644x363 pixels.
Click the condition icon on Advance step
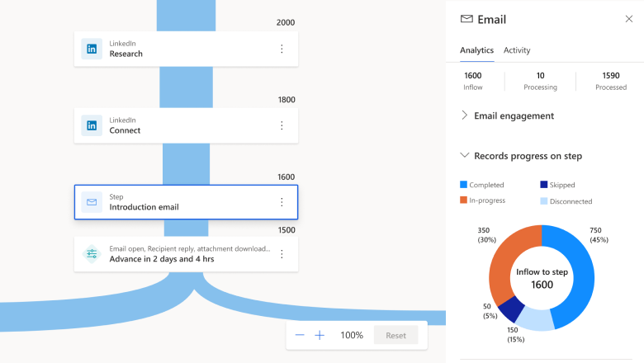92,253
